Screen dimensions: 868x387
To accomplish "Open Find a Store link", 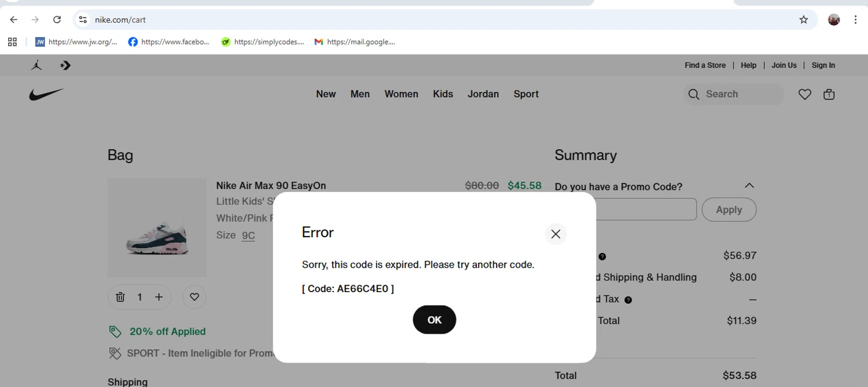I will coord(705,65).
